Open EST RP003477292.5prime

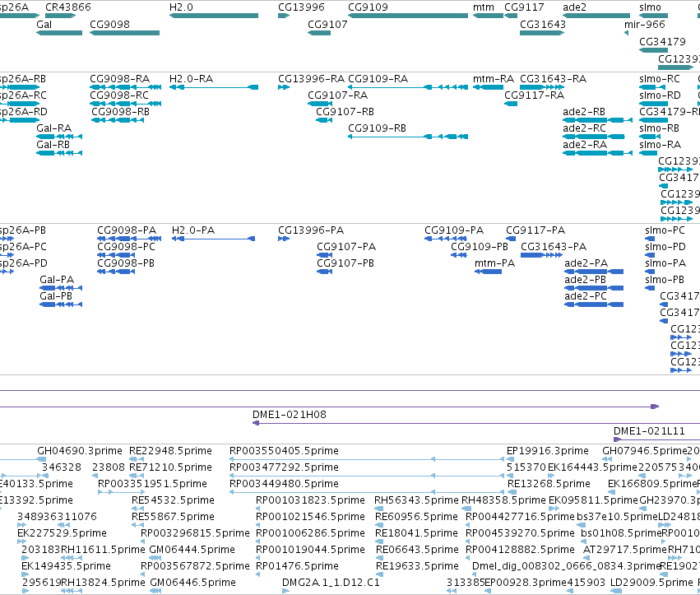pos(367,476)
